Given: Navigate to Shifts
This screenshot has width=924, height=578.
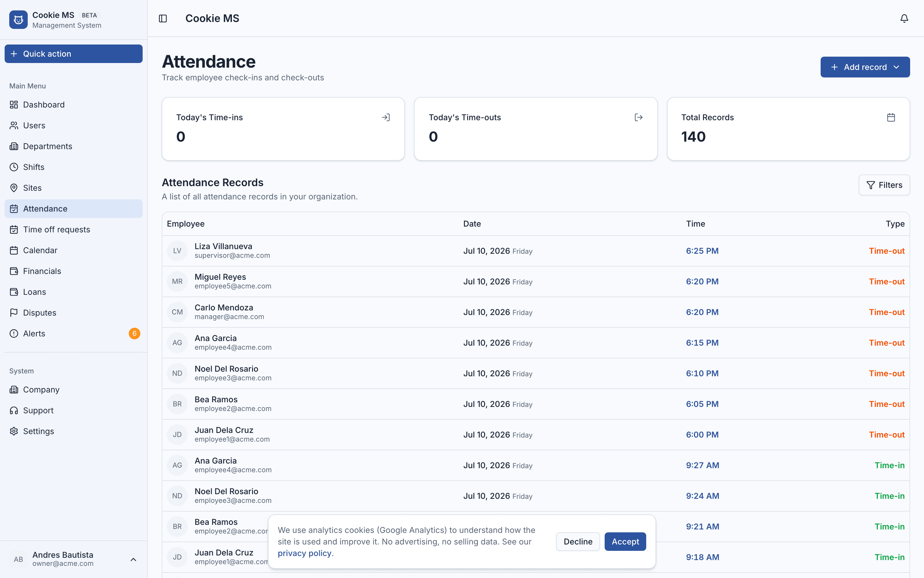Looking at the screenshot, I should pos(73,167).
